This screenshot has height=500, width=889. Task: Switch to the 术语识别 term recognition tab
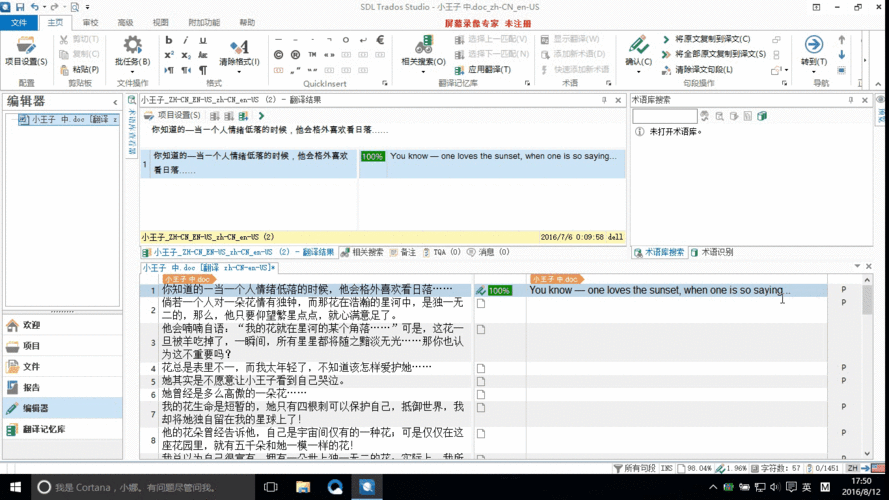point(712,252)
